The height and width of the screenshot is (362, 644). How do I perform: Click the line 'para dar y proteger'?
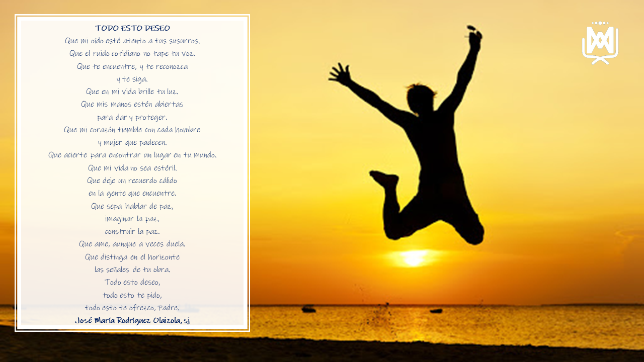coord(132,117)
